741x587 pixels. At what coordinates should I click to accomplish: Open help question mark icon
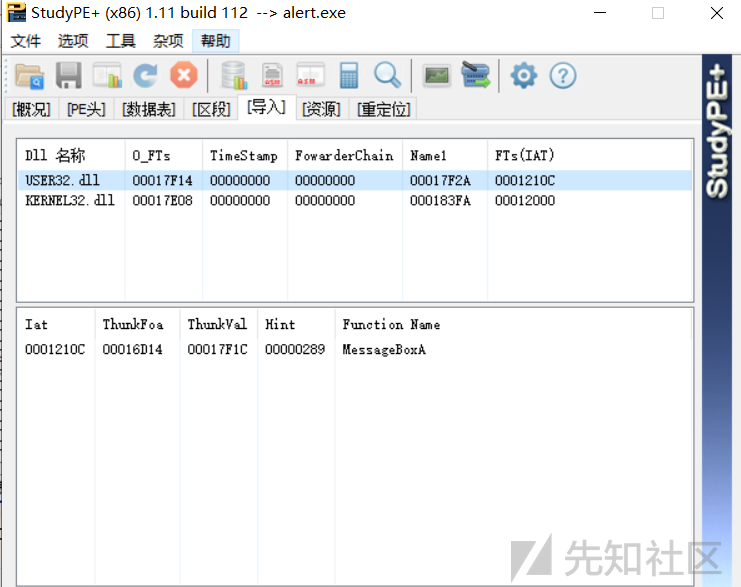click(563, 76)
